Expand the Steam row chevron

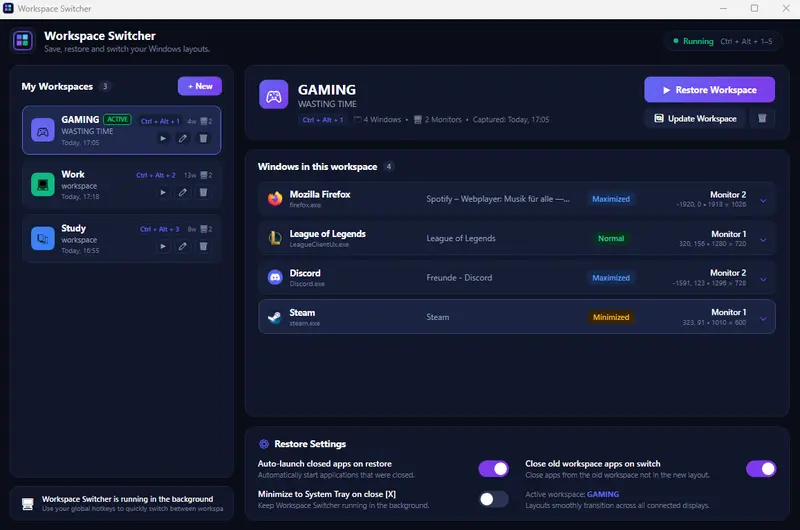[x=763, y=319]
